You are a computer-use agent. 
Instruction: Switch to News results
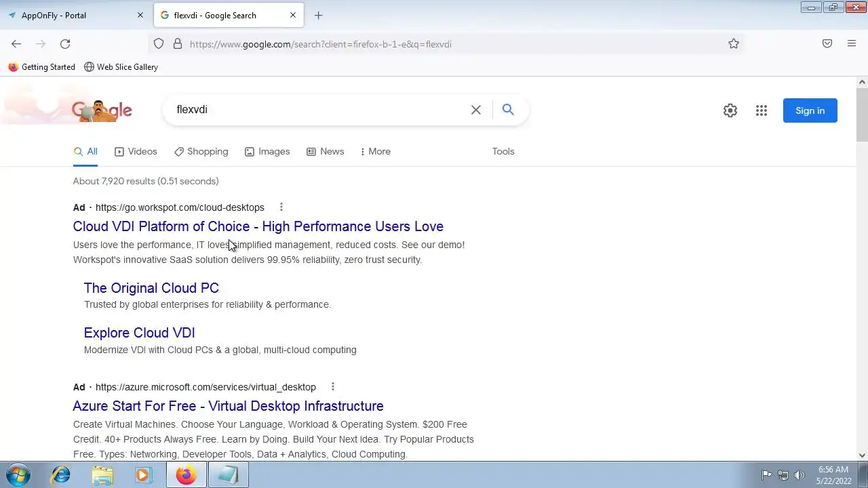(x=325, y=152)
